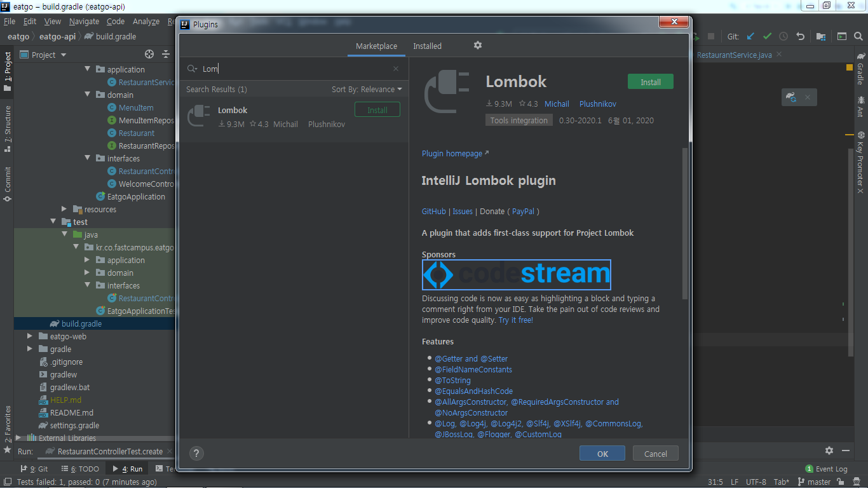868x488 pixels.
Task: Open PayPal donate link
Action: [x=524, y=211]
